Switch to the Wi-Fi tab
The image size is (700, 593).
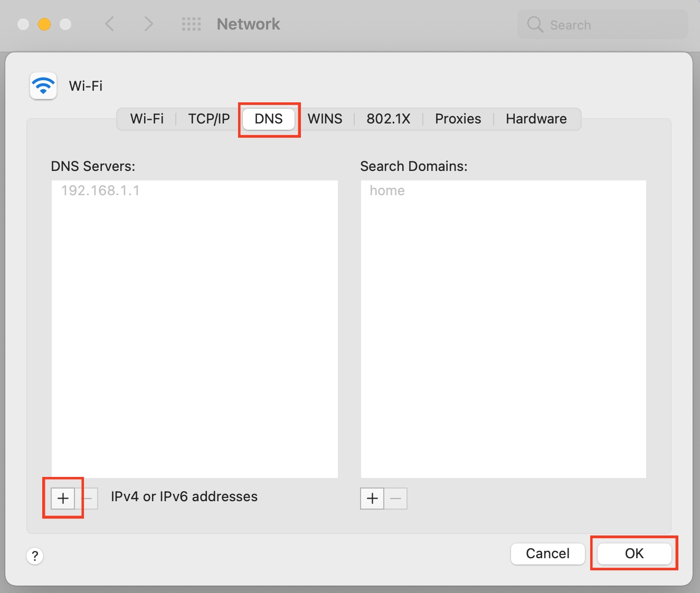pyautogui.click(x=147, y=119)
